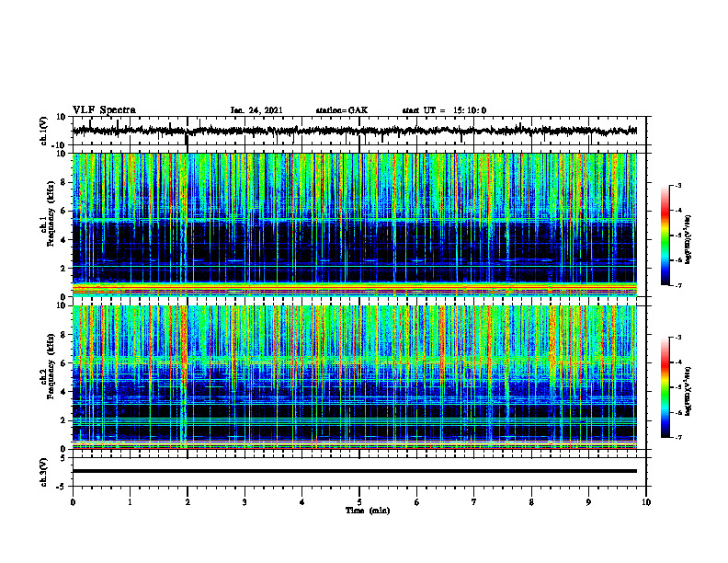Click the time axis tick label "7"
728x563 pixels.
tap(474, 502)
